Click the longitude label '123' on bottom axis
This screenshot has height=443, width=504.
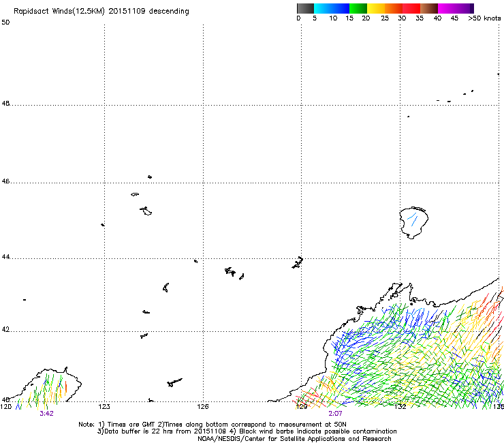point(104,407)
